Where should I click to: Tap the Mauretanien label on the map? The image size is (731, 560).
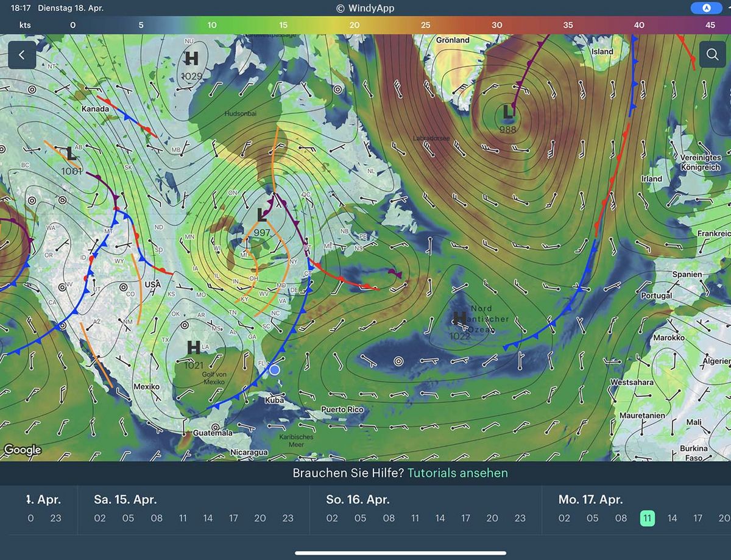[x=642, y=416]
